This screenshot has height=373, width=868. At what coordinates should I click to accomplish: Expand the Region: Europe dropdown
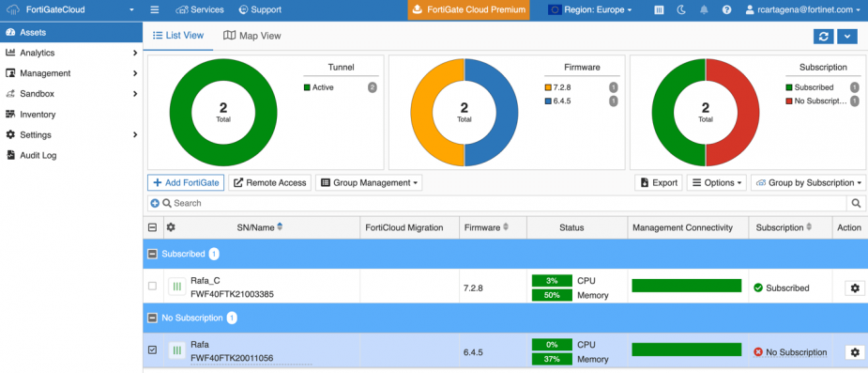[x=590, y=10]
